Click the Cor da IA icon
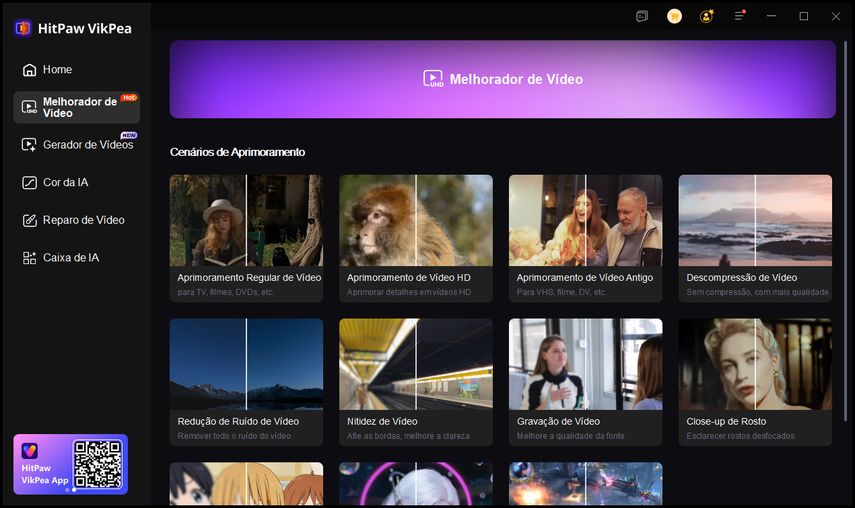This screenshot has height=508, width=855. pos(29,182)
